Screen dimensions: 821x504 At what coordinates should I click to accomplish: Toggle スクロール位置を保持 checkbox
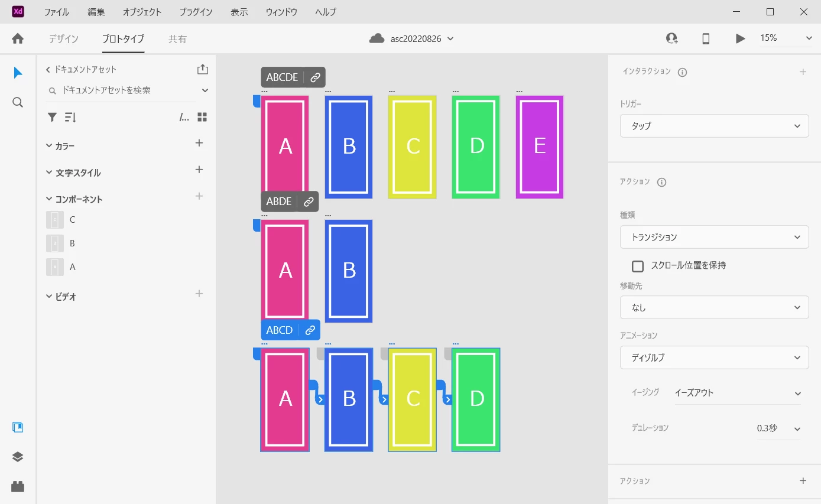click(637, 266)
